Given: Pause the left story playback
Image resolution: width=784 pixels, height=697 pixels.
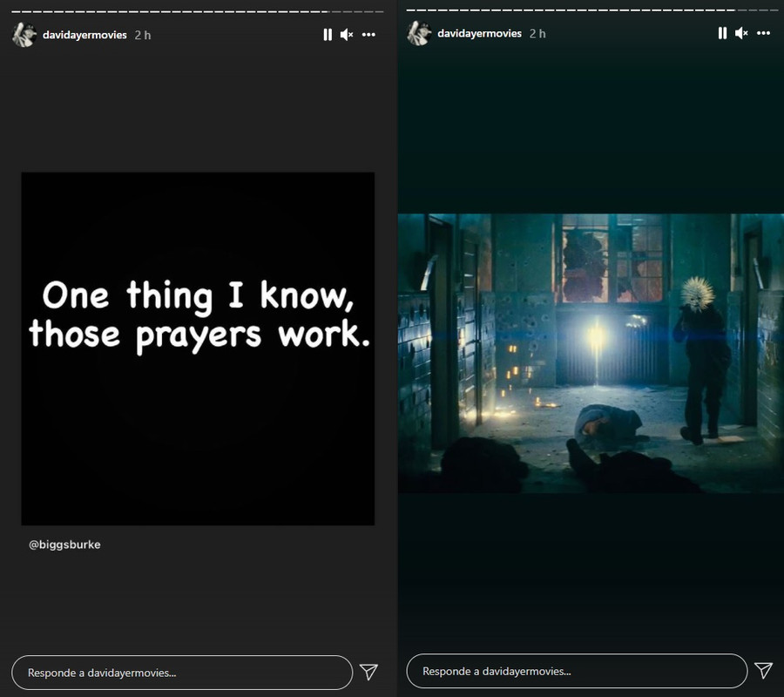Looking at the screenshot, I should 328,35.
